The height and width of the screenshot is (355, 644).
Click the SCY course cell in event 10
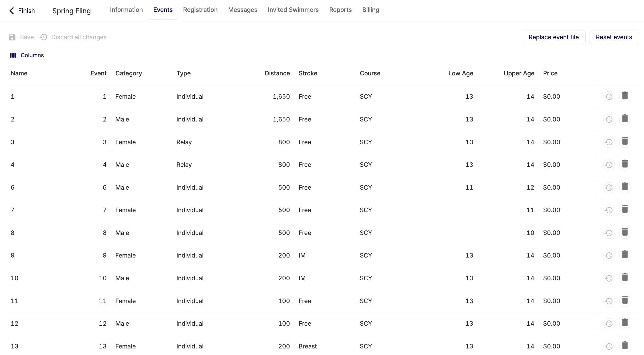click(366, 278)
